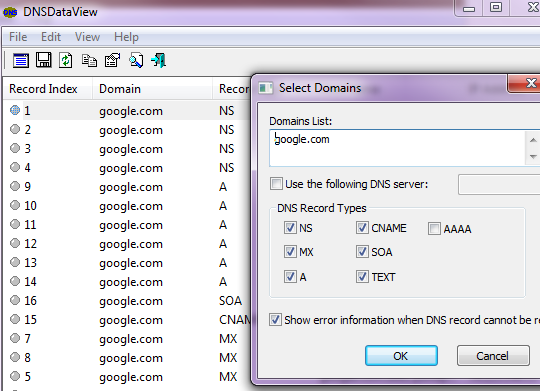540x391 pixels.
Task: Select the row icon for record 12
Action: pyautogui.click(x=15, y=243)
